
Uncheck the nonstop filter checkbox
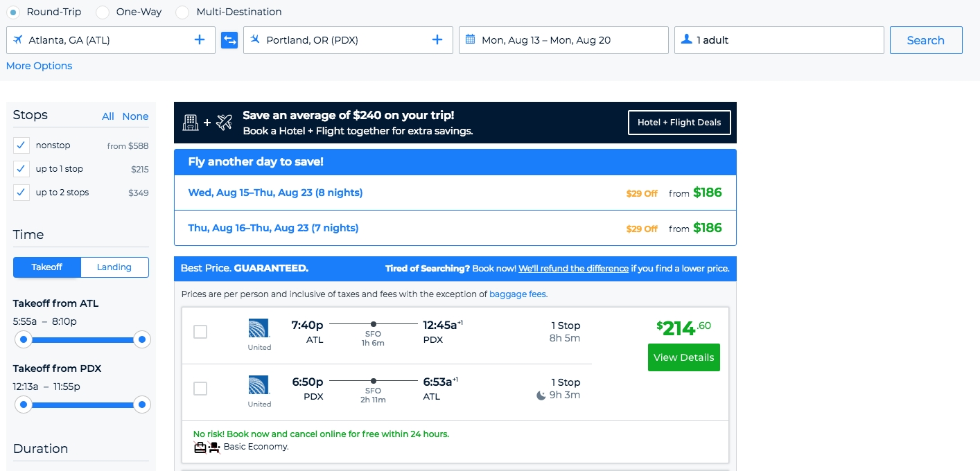[21, 145]
